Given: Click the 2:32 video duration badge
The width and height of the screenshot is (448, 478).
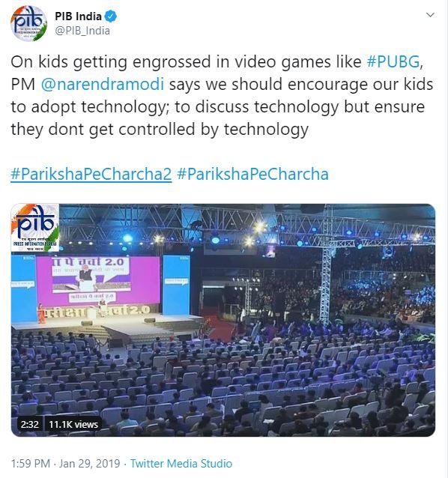Looking at the screenshot, I should pyautogui.click(x=29, y=424).
